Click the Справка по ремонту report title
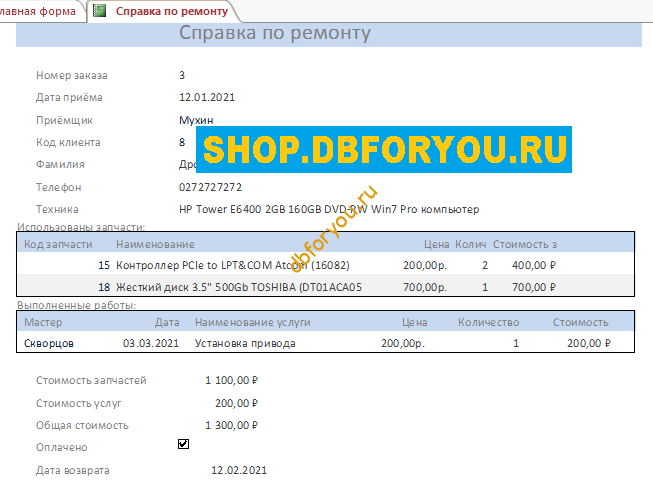The width and height of the screenshot is (653, 491). coord(275,33)
